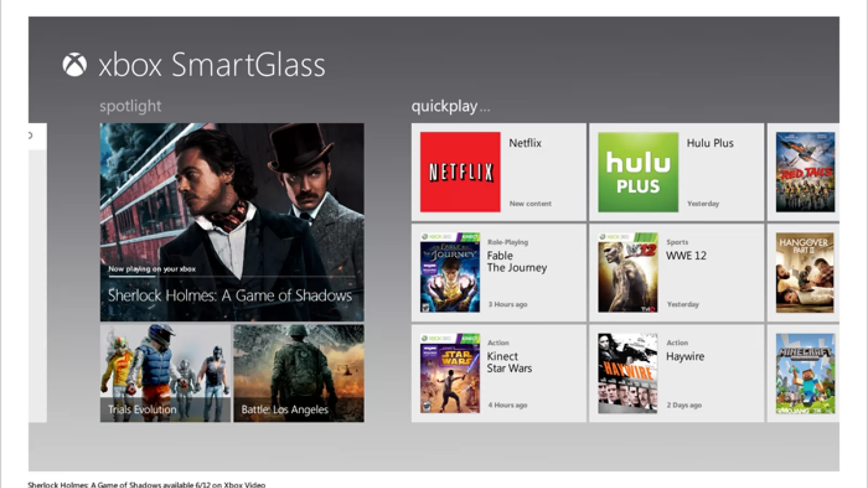Click 'Sports' genre label on WWE 12
The image size is (868, 488).
[677, 242]
